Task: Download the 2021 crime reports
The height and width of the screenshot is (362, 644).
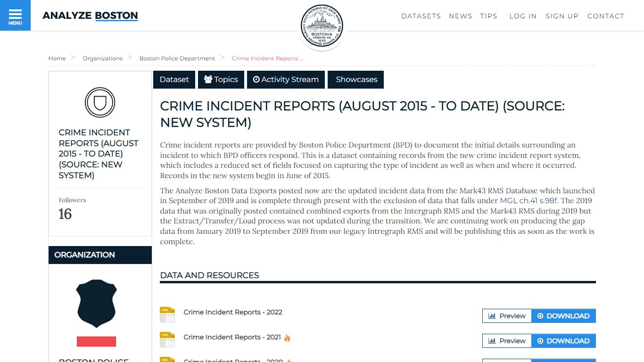Action: tap(563, 341)
